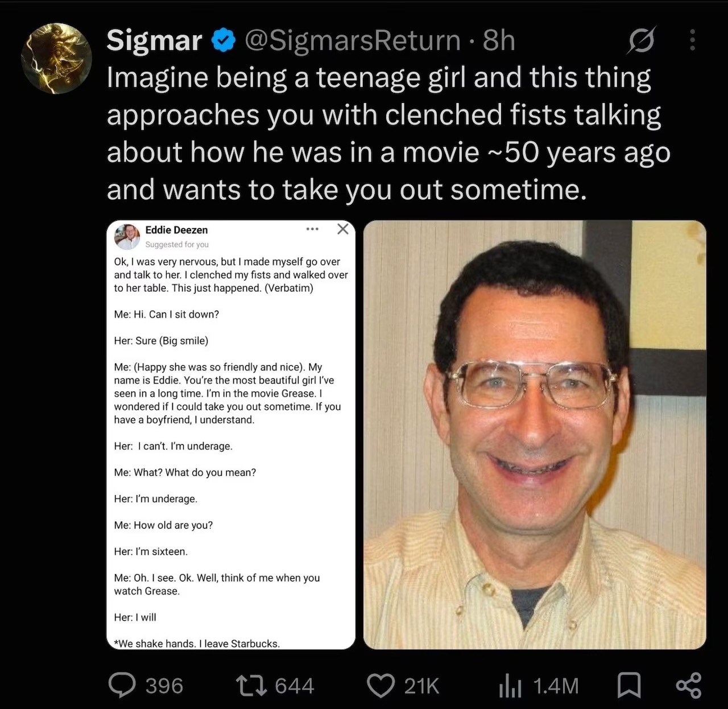Open the share icon menu
This screenshot has height=709, width=728.
point(688,686)
